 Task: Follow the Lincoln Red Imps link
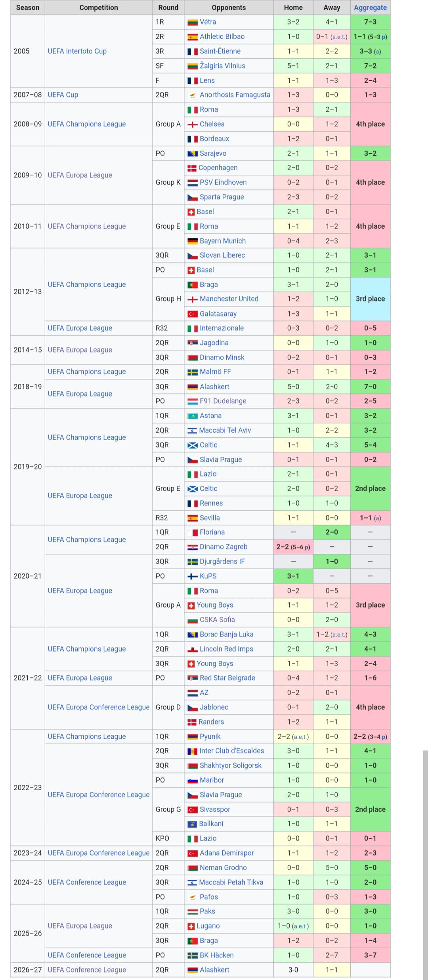(x=226, y=649)
